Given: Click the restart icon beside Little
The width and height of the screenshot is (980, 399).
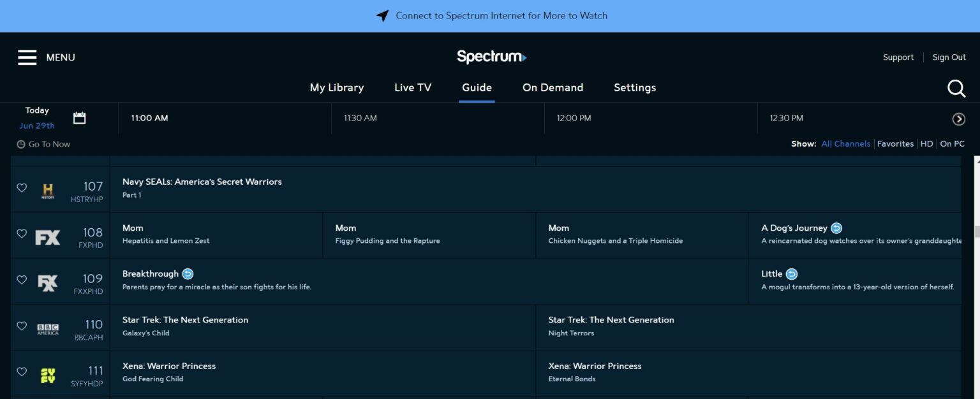Looking at the screenshot, I should [x=791, y=273].
